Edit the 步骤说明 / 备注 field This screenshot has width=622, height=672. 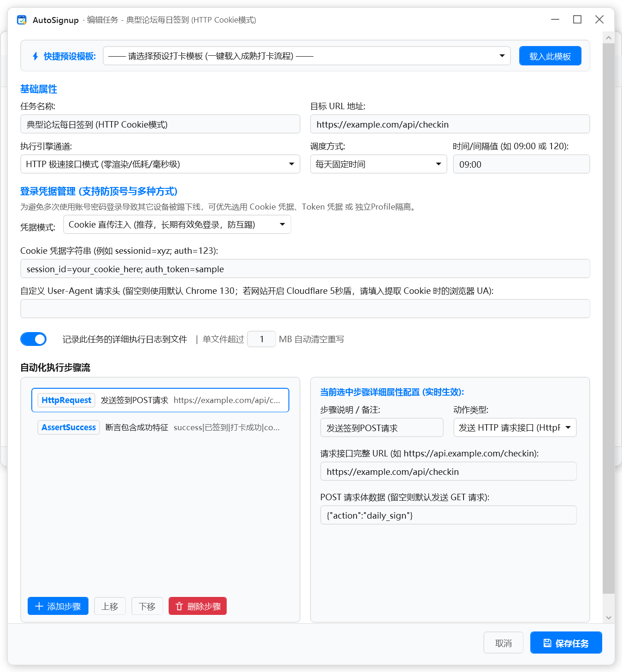coord(382,427)
